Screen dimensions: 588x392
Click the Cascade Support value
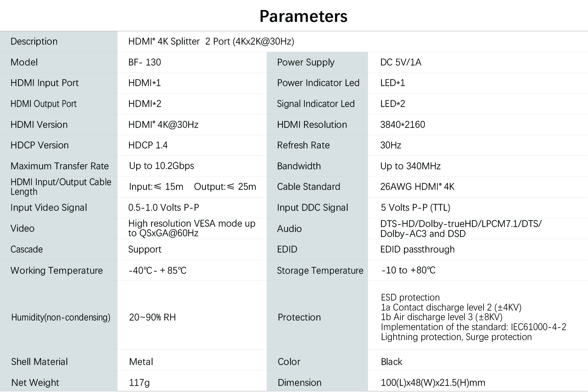[x=145, y=249]
